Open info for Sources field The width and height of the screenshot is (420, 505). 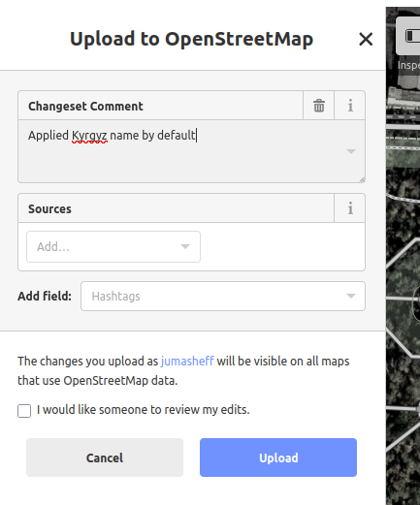[350, 208]
